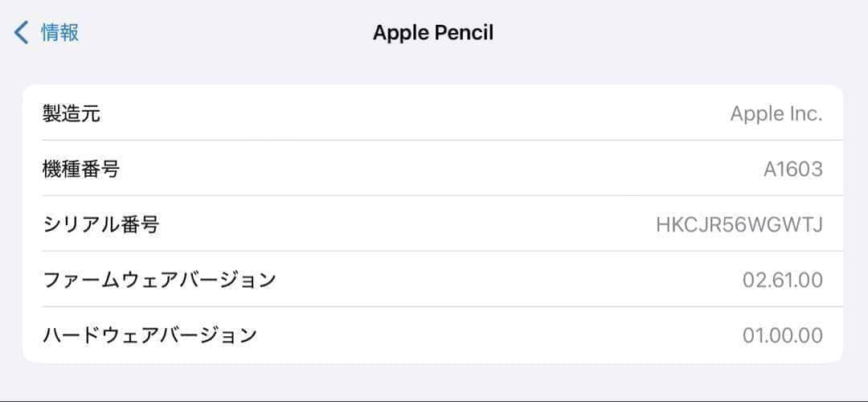The height and width of the screenshot is (402, 868).
Task: Tap the serial number HKCJR56WGWTJ
Action: pyautogui.click(x=739, y=224)
